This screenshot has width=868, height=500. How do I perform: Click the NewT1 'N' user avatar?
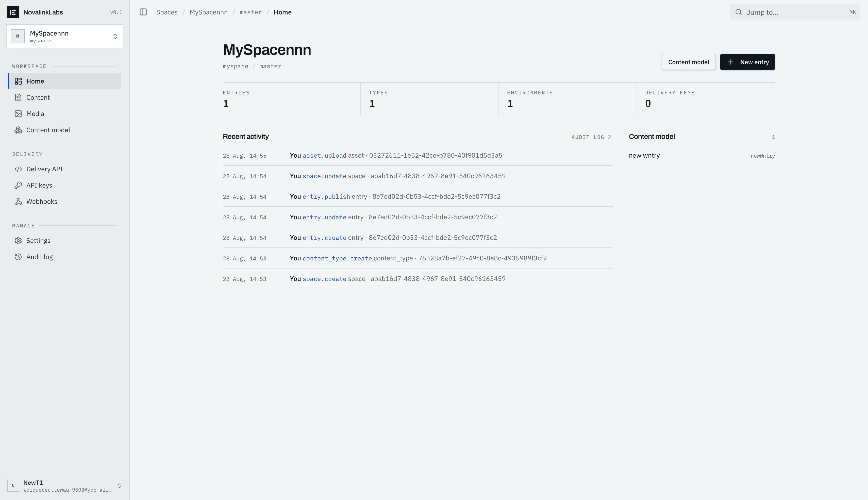[x=13, y=486]
